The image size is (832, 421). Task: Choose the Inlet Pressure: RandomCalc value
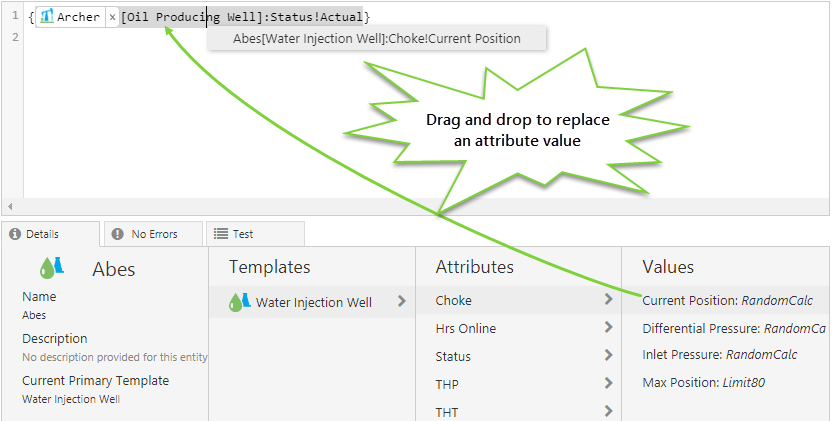point(719,354)
